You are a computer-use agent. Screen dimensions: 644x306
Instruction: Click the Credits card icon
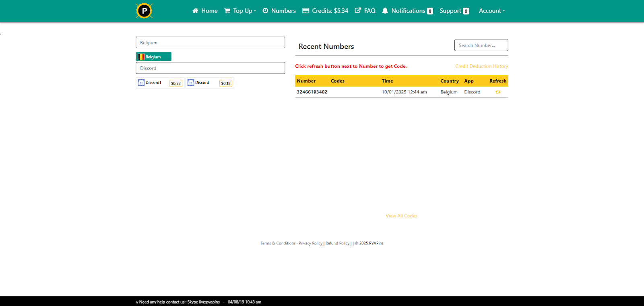(306, 11)
